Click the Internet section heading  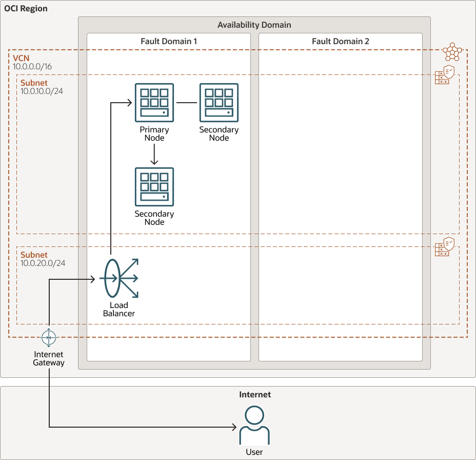tap(255, 394)
